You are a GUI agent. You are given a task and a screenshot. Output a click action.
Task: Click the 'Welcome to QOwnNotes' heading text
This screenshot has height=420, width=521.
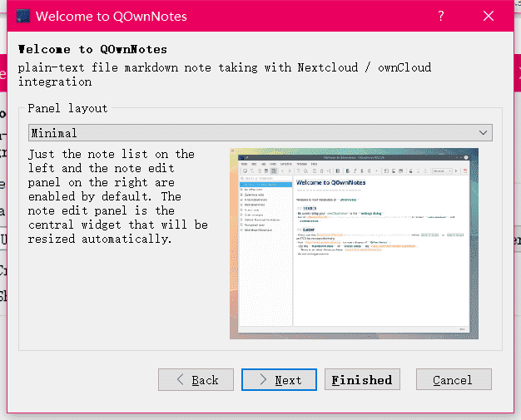(92, 49)
